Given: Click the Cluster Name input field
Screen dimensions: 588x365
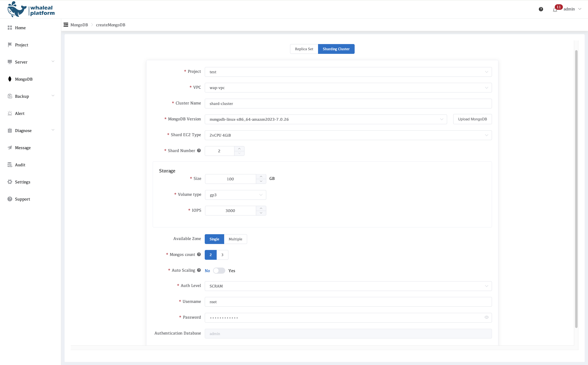Looking at the screenshot, I should click(348, 104).
